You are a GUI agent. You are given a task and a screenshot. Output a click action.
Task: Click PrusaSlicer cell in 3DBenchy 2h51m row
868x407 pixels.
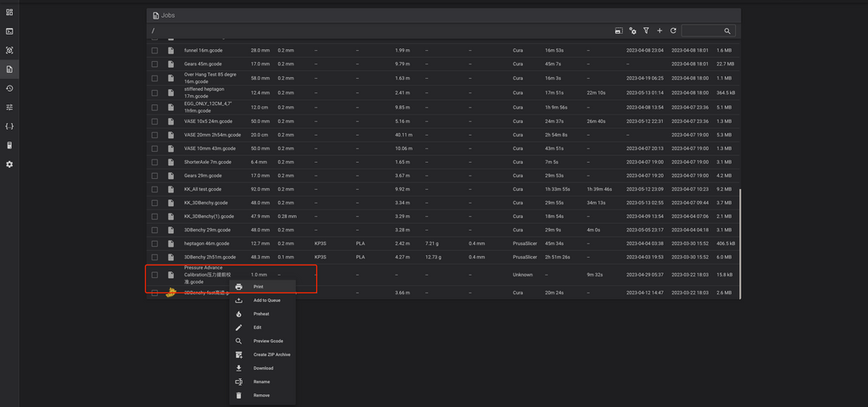(525, 257)
